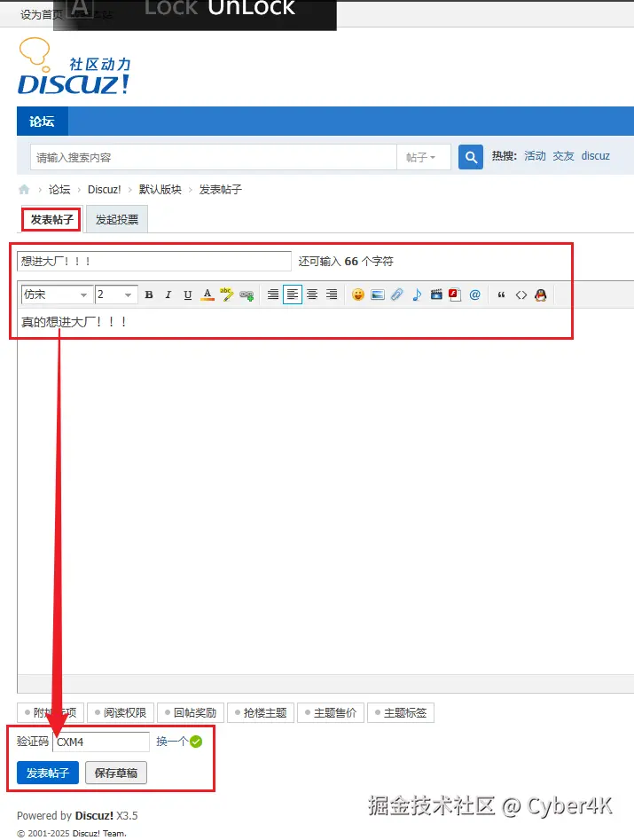This screenshot has width=634, height=840.
Task: Focus the post title input field
Action: (x=154, y=262)
